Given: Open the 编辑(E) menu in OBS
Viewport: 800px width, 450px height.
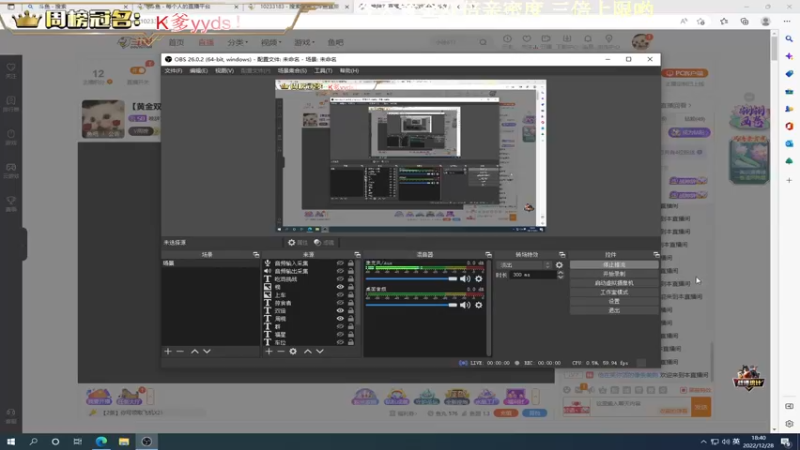Looking at the screenshot, I should tap(198, 71).
